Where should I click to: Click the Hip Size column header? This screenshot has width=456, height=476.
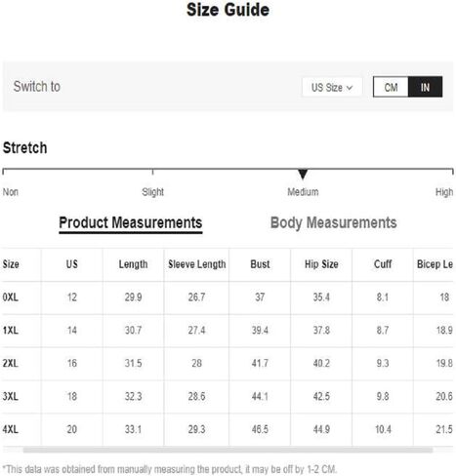click(x=321, y=264)
